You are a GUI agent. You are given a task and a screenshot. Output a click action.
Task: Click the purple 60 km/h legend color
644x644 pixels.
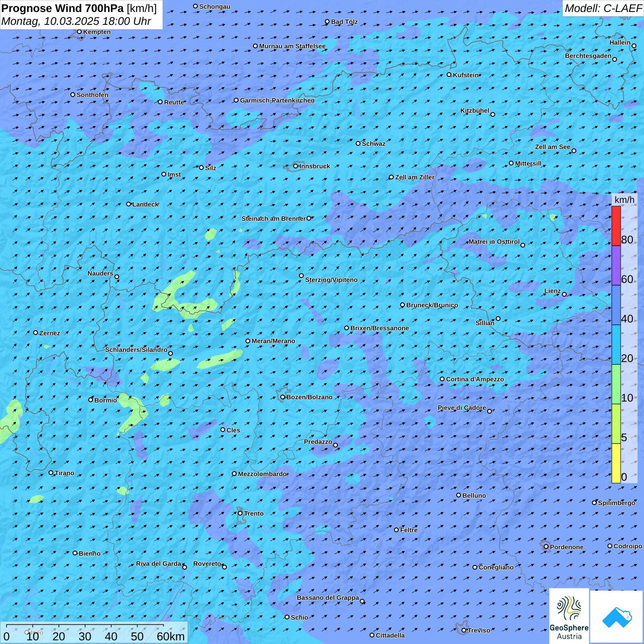point(616,265)
